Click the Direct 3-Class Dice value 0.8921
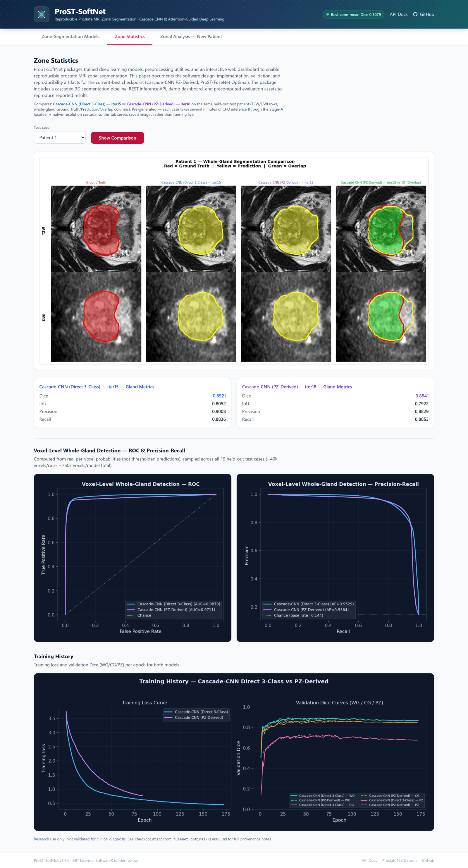 [x=219, y=396]
